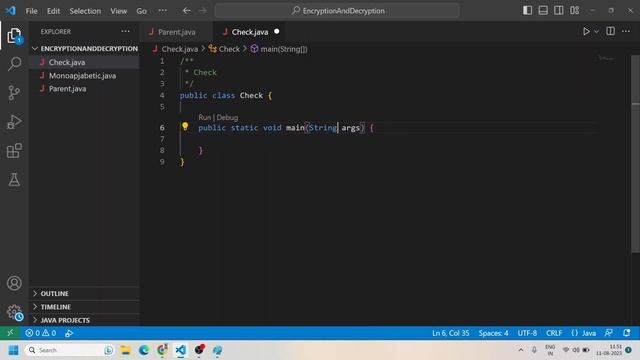Click the taskbar Search box
This screenshot has height=360, width=640.
coord(69,350)
